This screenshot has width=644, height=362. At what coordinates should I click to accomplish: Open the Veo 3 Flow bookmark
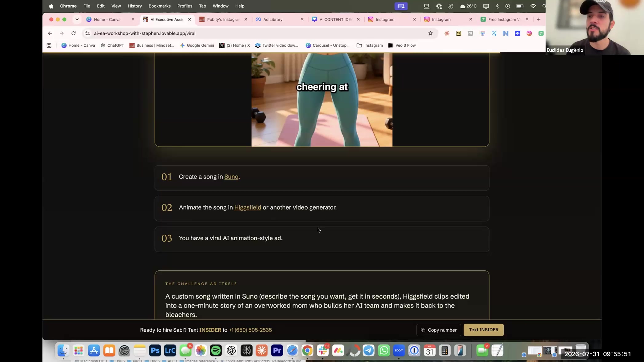pyautogui.click(x=402, y=45)
